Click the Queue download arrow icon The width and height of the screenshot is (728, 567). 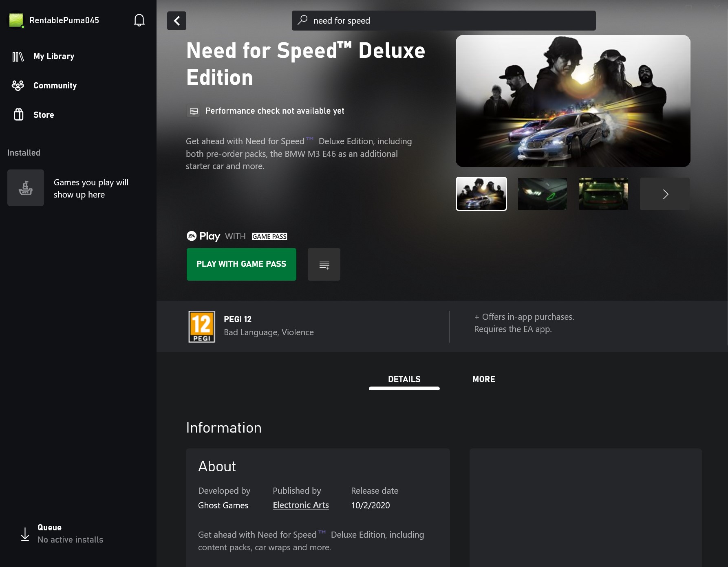point(25,534)
